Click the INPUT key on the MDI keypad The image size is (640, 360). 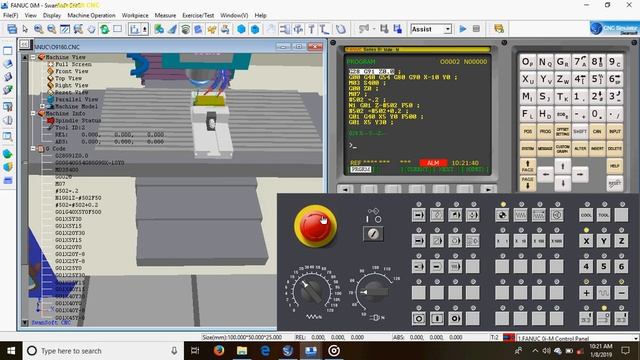[x=615, y=131]
